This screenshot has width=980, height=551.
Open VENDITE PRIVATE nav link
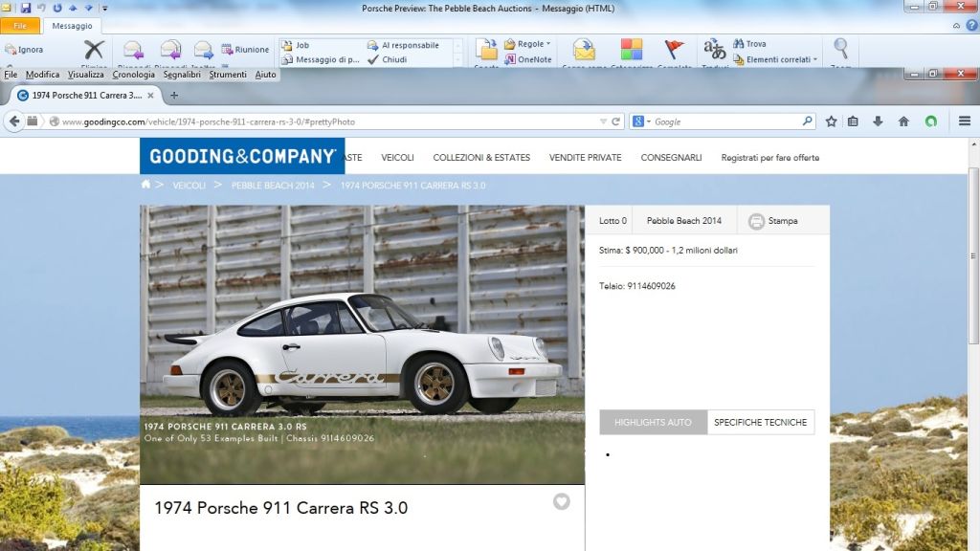pyautogui.click(x=585, y=158)
